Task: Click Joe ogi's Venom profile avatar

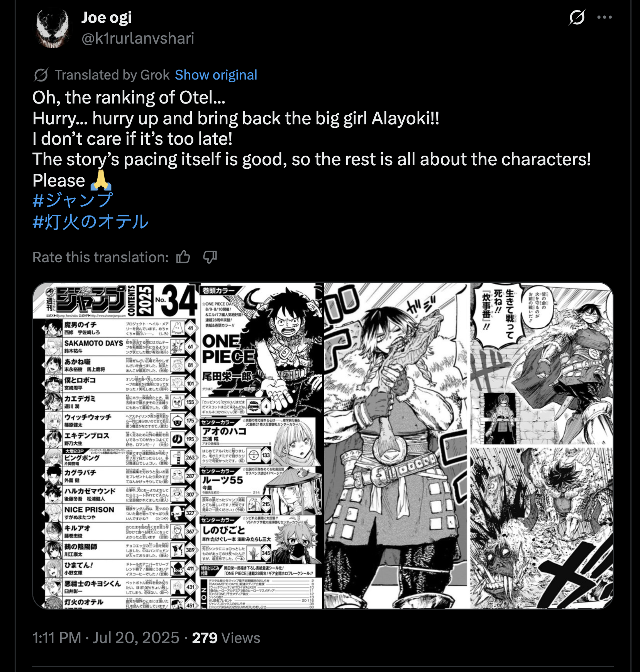Action: (x=52, y=28)
